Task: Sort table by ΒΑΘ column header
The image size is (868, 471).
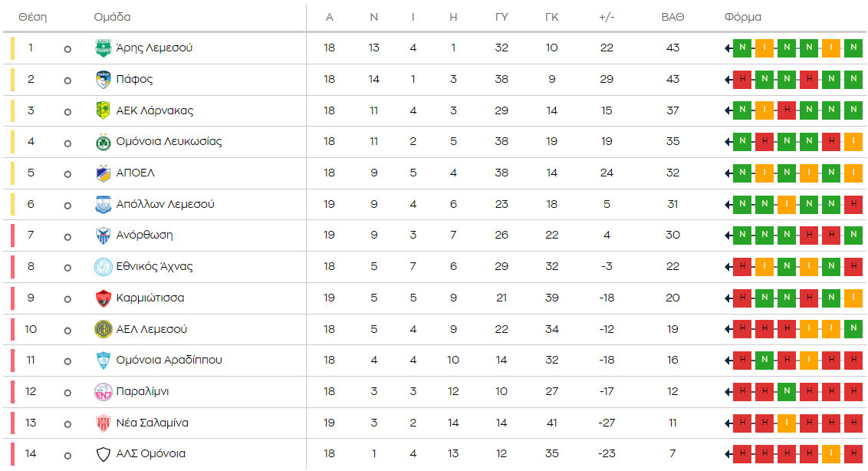Action: [672, 17]
